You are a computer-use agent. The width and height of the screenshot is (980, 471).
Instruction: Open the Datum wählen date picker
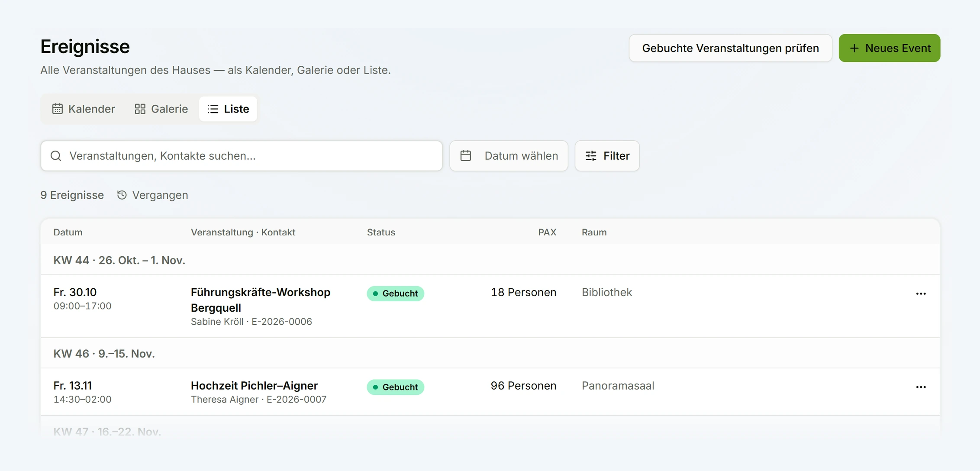(x=509, y=156)
